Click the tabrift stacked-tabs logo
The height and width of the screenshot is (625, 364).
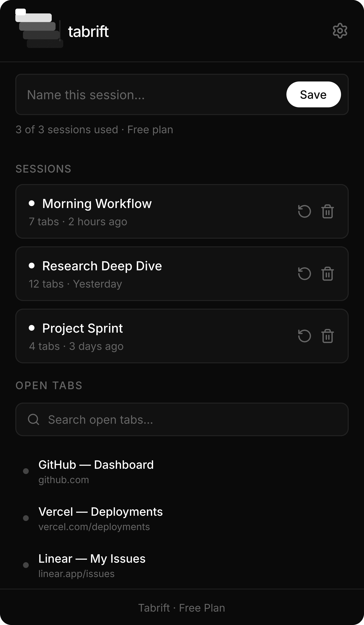click(39, 28)
